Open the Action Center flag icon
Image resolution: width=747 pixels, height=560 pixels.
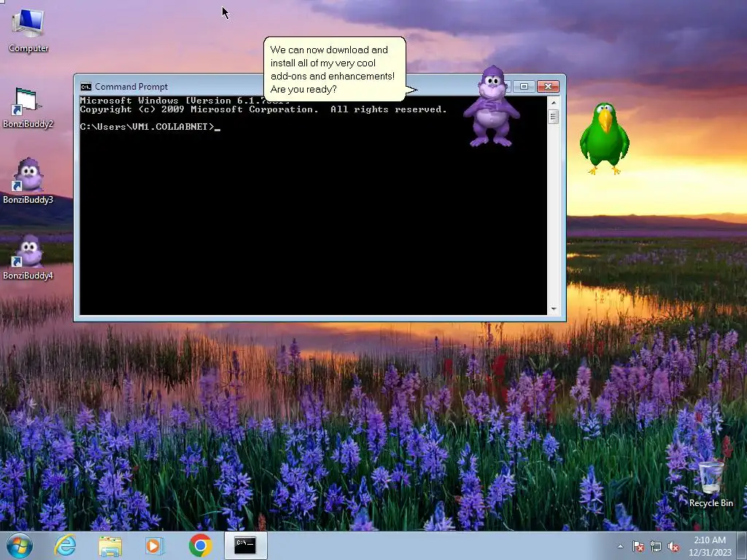(x=638, y=547)
